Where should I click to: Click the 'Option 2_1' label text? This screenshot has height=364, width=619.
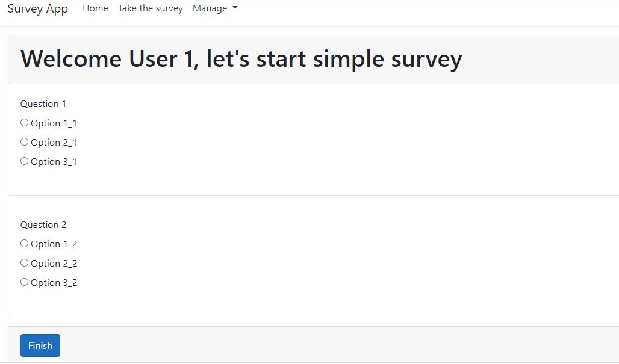coord(54,143)
